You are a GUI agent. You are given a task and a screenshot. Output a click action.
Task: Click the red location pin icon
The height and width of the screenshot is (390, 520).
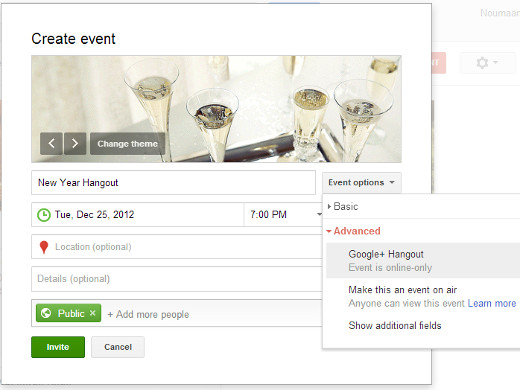(x=44, y=247)
